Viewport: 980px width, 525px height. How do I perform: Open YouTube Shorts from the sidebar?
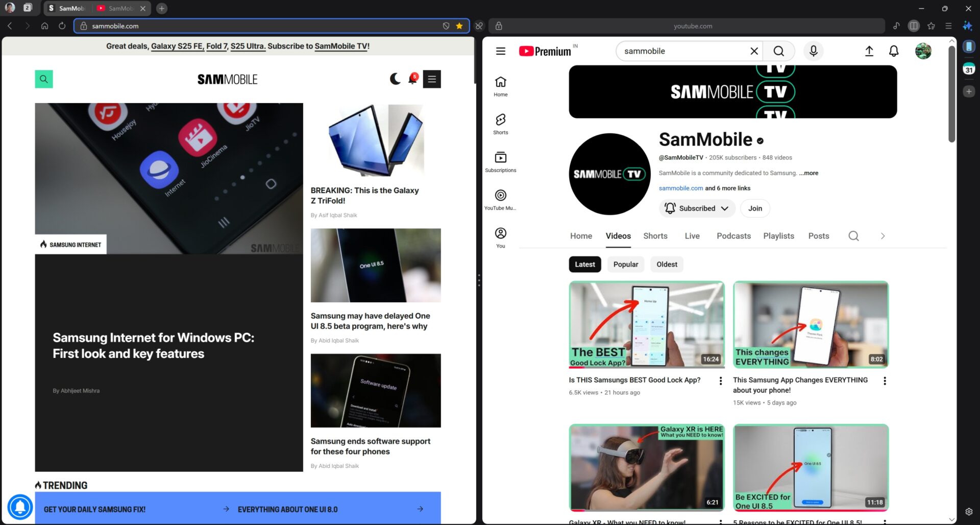coord(500,123)
